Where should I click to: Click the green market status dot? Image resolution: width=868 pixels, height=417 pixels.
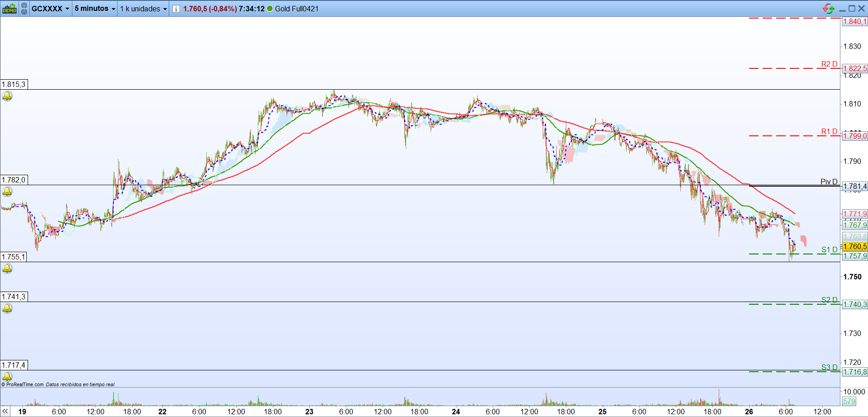[x=270, y=9]
